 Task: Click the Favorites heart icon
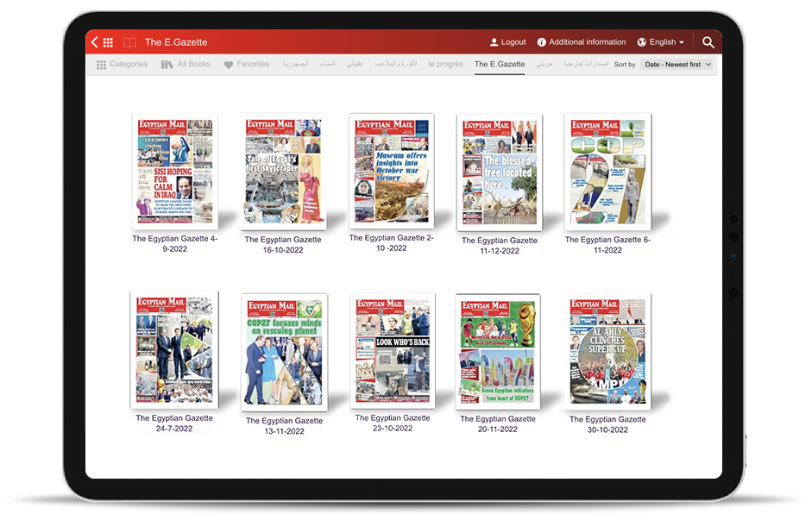[229, 65]
